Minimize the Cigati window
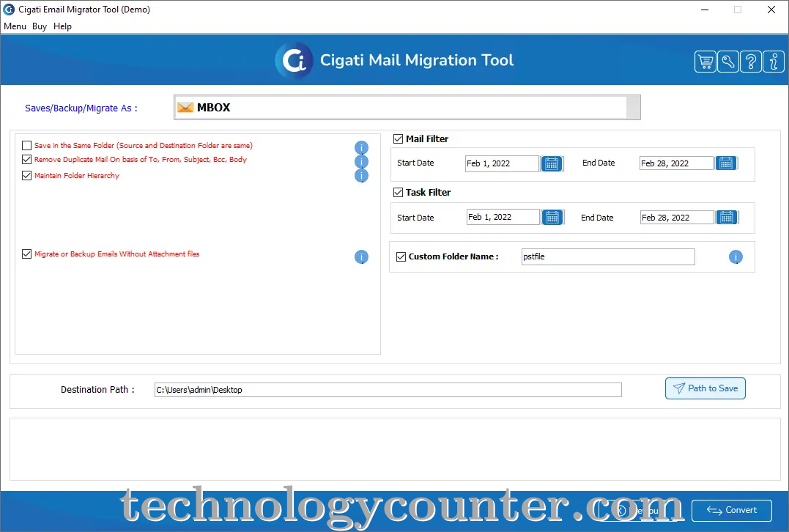 tap(705, 10)
